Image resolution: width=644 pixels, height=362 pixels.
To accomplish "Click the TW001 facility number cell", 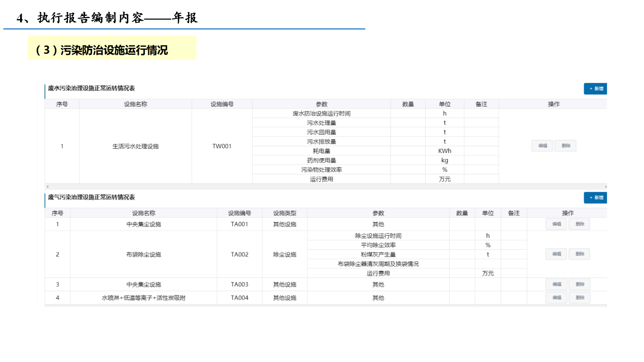I will [x=222, y=146].
